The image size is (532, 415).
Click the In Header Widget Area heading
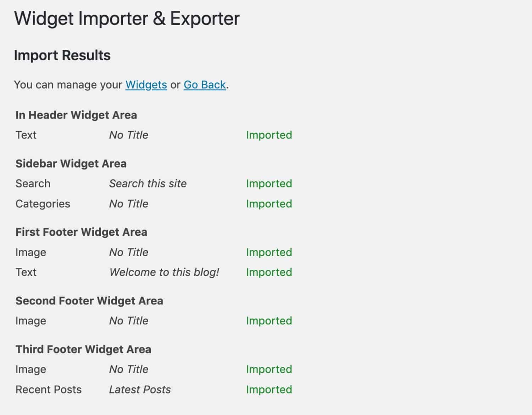pos(76,115)
